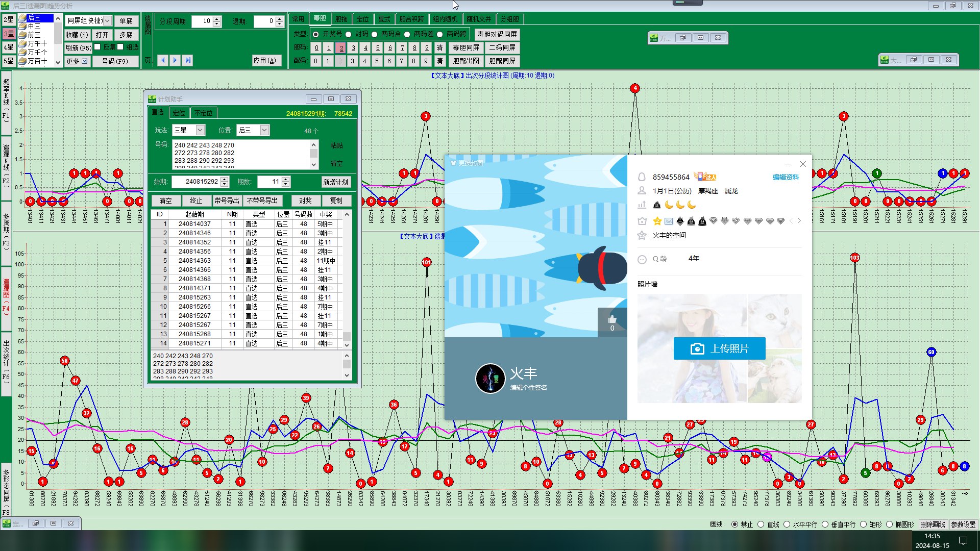The width and height of the screenshot is (980, 551).
Task: Click the 计划助手 window title icon
Action: [152, 99]
